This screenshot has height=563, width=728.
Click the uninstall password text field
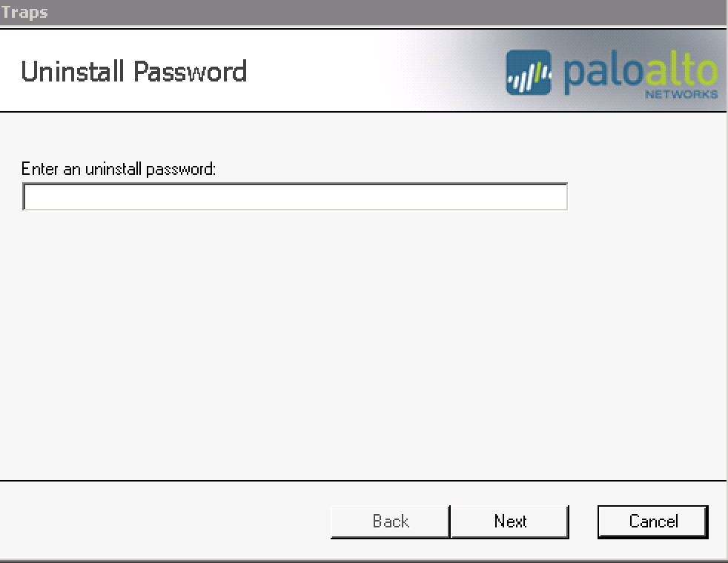click(295, 196)
